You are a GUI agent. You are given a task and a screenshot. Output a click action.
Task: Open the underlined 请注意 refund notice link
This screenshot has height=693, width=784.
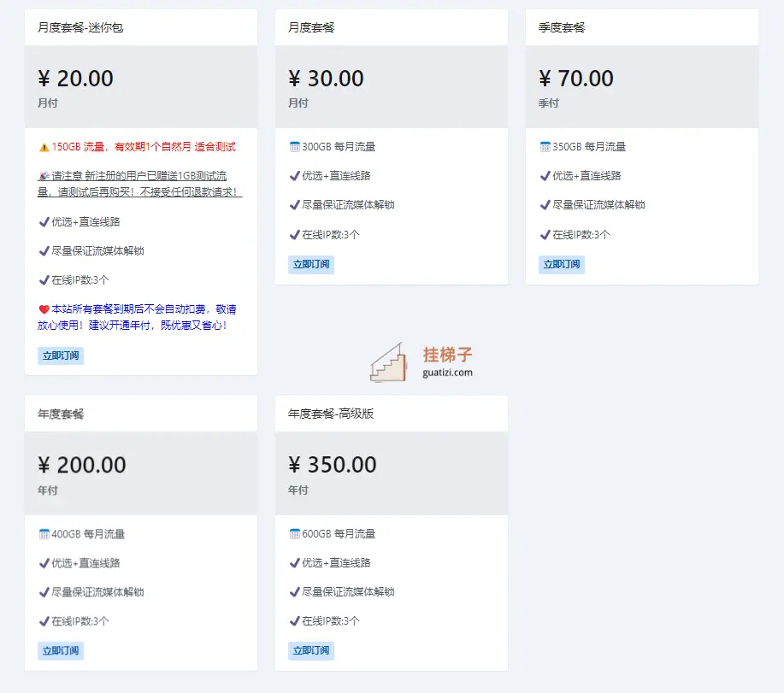click(139, 184)
